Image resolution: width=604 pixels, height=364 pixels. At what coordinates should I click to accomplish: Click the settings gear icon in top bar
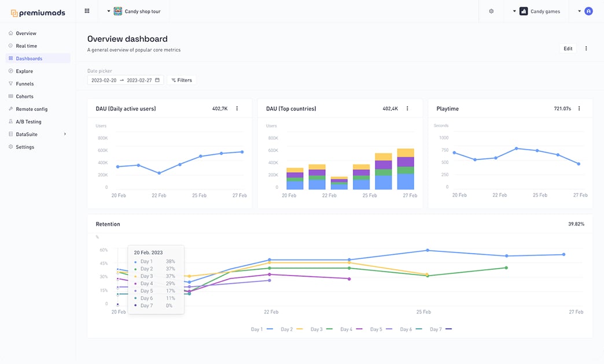tap(491, 11)
